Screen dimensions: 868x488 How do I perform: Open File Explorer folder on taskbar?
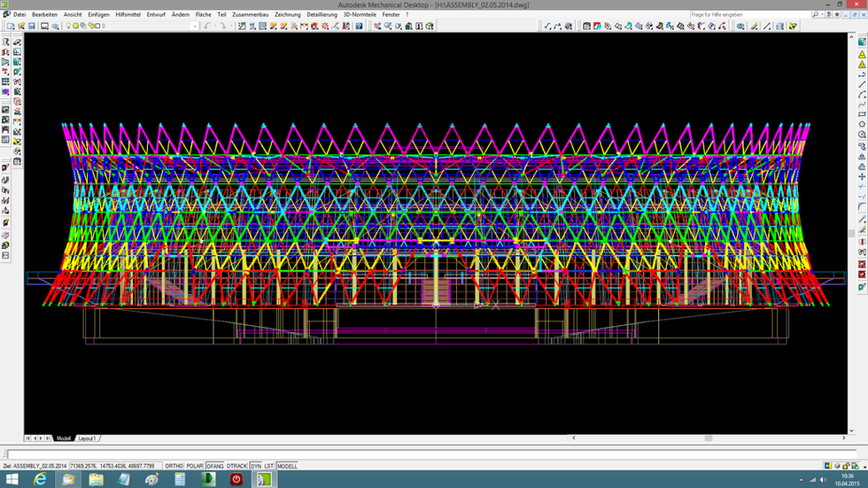pos(97,479)
